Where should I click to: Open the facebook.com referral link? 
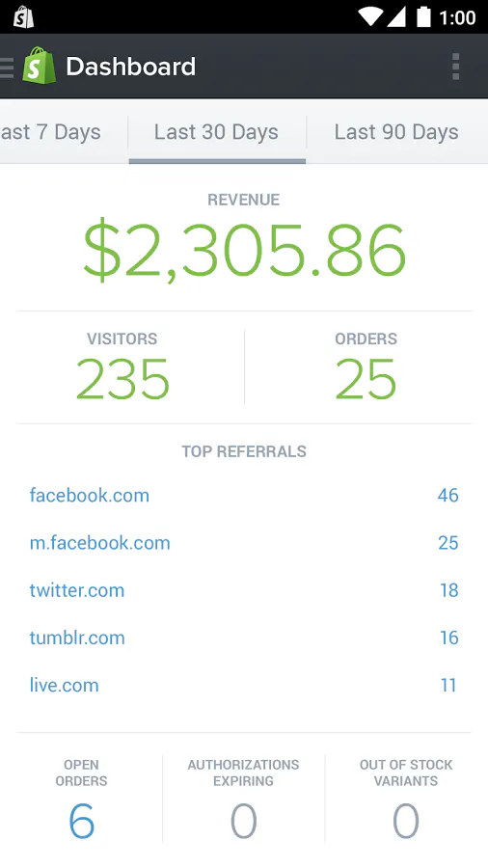click(x=90, y=495)
